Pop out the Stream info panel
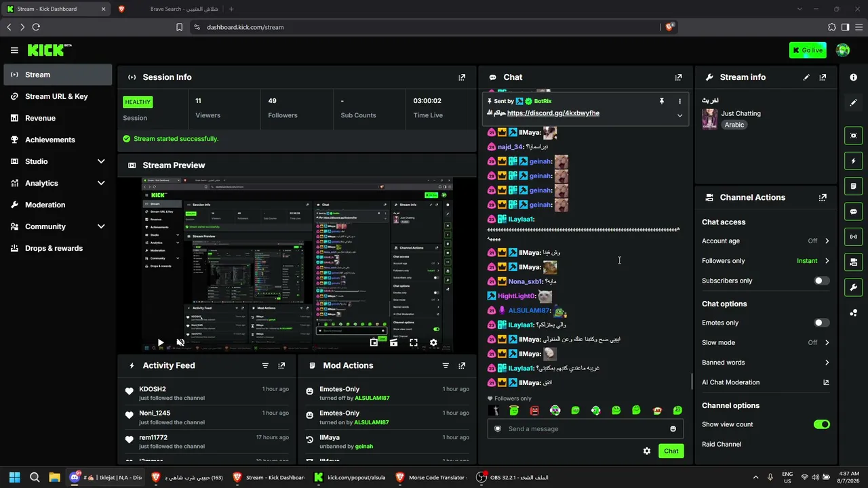The width and height of the screenshot is (868, 488). pyautogui.click(x=823, y=77)
